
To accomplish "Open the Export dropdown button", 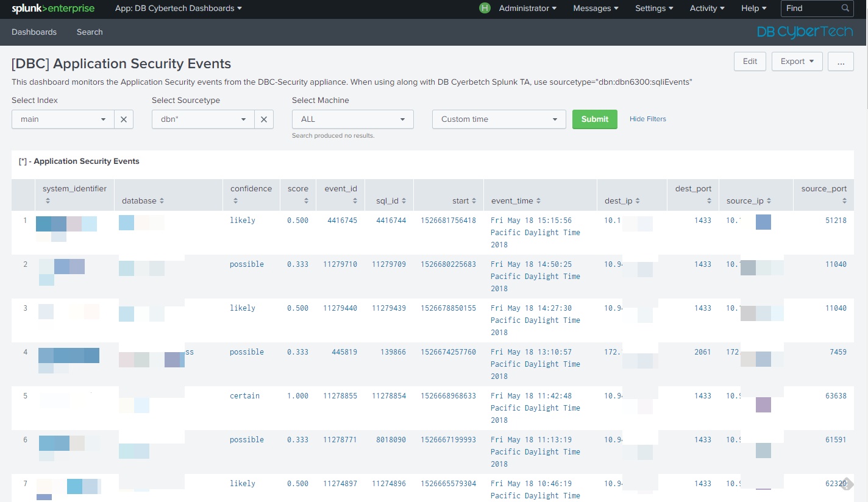I will pos(797,62).
